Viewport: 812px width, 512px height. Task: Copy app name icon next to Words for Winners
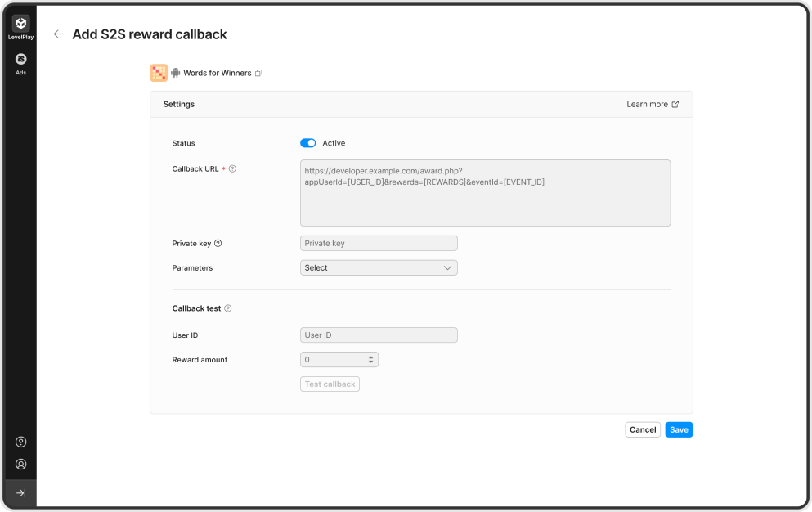[258, 73]
